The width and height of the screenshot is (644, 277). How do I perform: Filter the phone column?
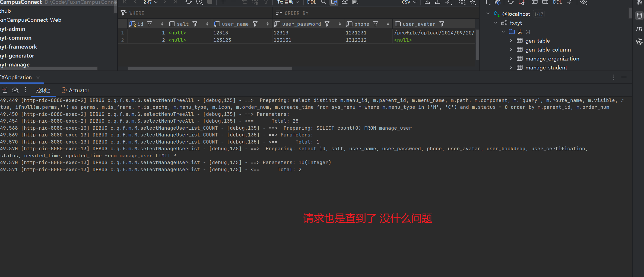(x=376, y=24)
